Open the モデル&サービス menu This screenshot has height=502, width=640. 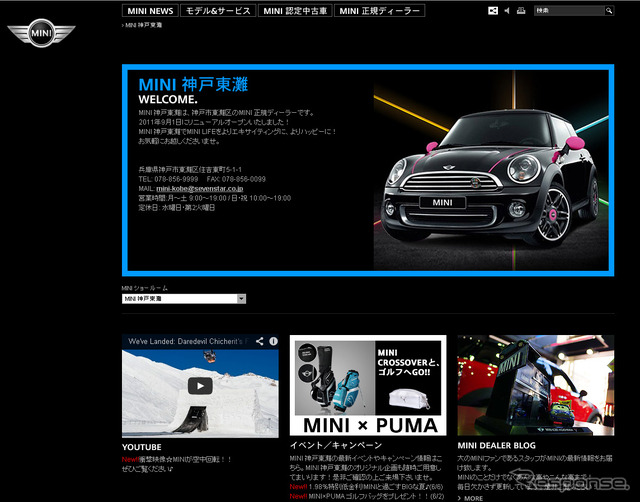[218, 11]
